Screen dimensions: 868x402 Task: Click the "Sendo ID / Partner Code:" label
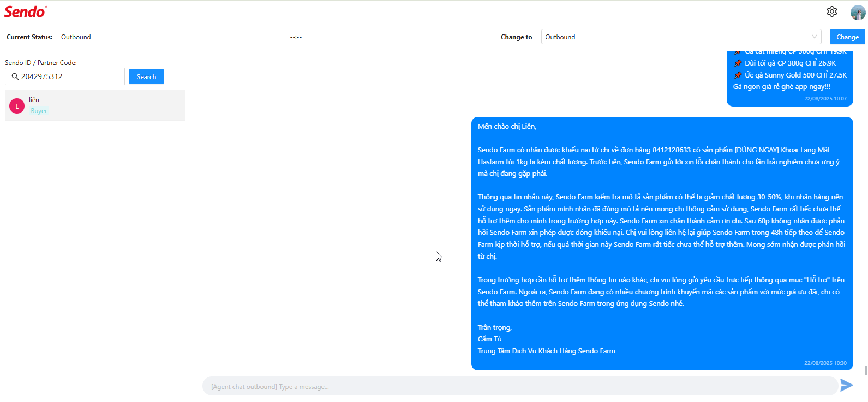(x=41, y=63)
